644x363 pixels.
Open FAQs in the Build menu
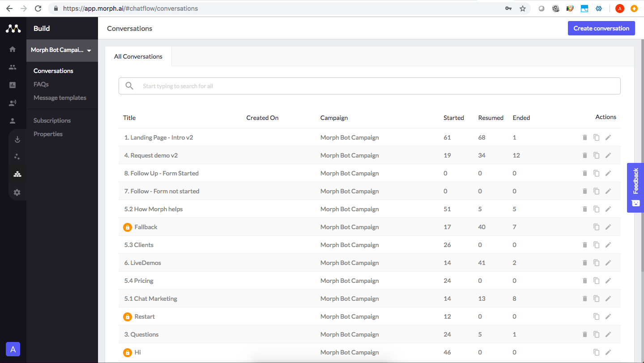click(41, 84)
